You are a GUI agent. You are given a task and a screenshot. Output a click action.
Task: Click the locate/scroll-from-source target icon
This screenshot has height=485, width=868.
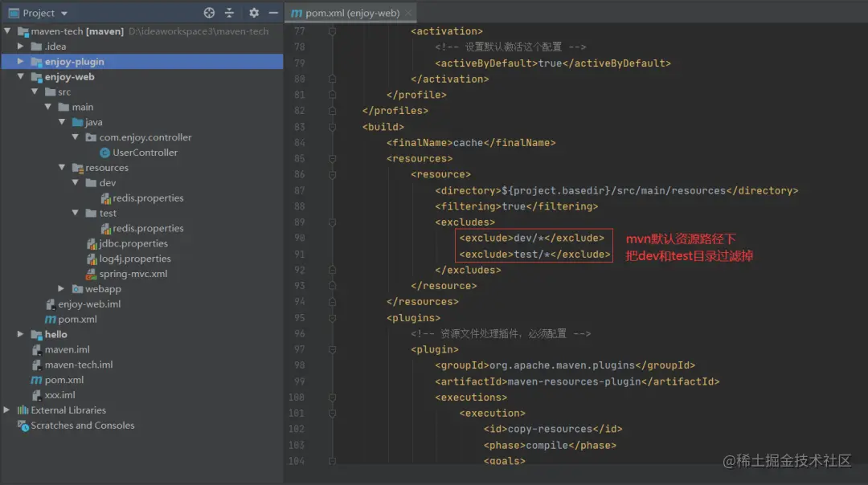(209, 13)
